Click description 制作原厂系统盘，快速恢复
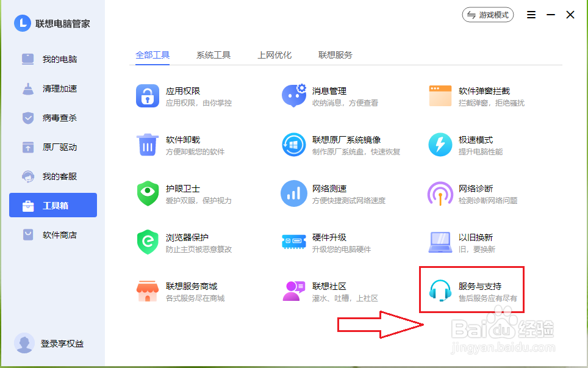The height and width of the screenshot is (368, 588). pos(356,152)
